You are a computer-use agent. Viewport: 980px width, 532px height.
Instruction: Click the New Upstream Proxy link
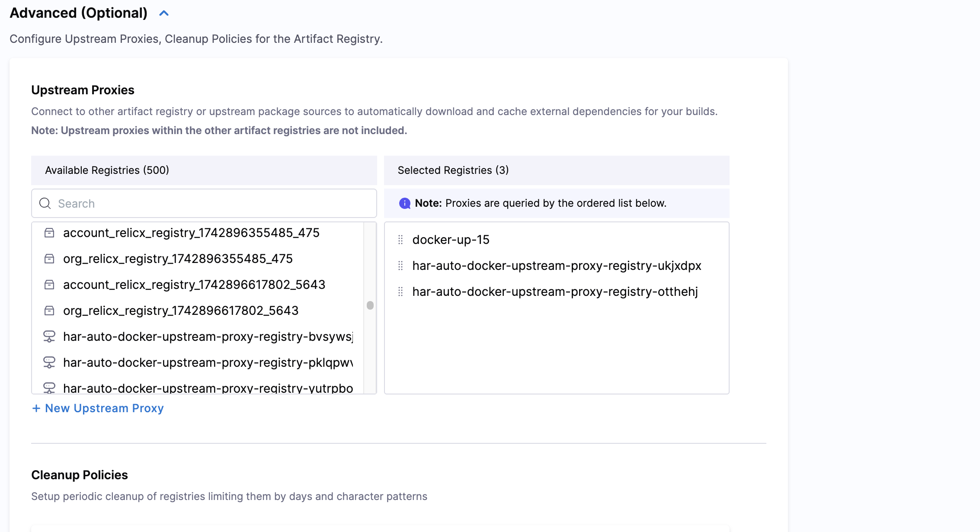(x=104, y=408)
